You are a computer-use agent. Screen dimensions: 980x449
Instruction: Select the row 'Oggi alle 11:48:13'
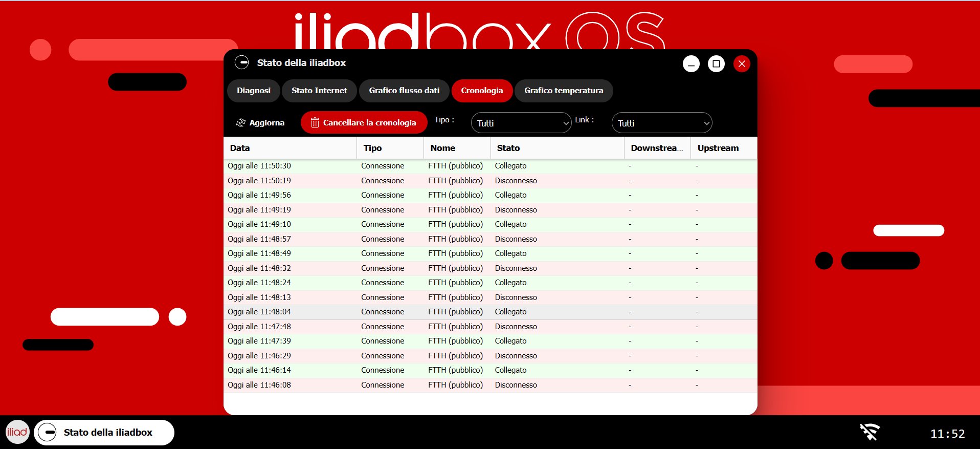(491, 297)
